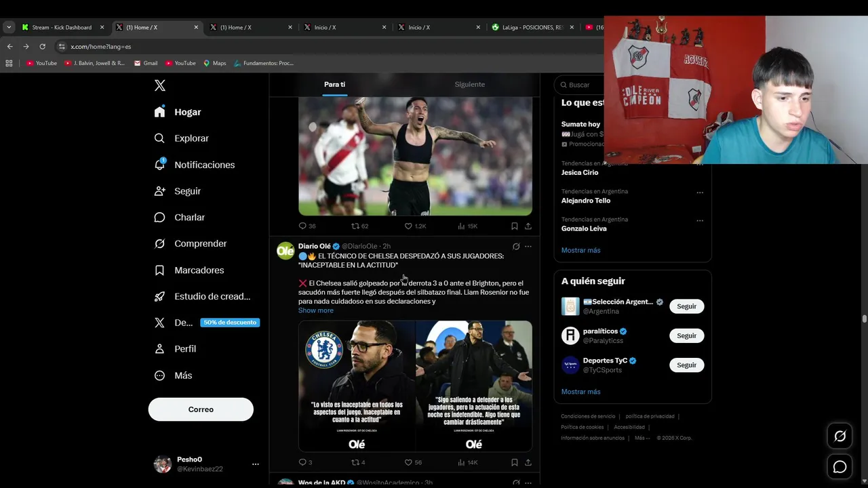The width and height of the screenshot is (868, 488).
Task: Show more trends under Gonzalo Leiva
Action: coord(580,250)
